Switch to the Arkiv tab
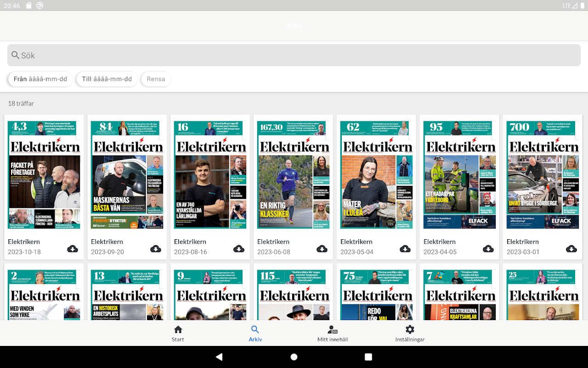The image size is (588, 368). pyautogui.click(x=255, y=334)
